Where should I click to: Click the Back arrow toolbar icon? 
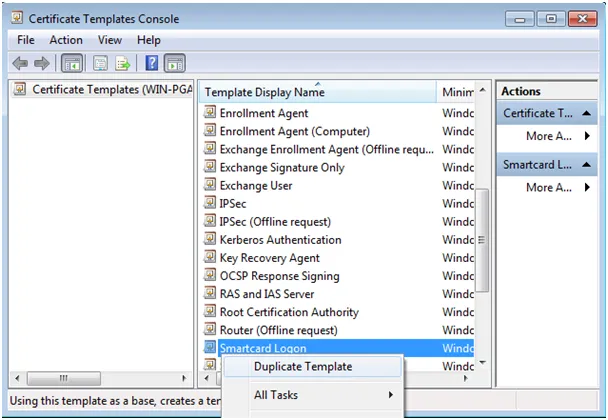[20, 63]
